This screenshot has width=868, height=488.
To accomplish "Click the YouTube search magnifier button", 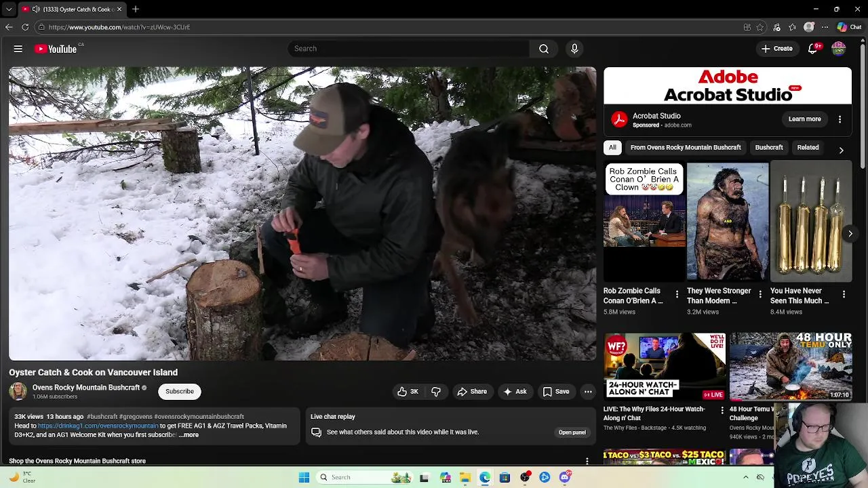I will click(x=544, y=49).
